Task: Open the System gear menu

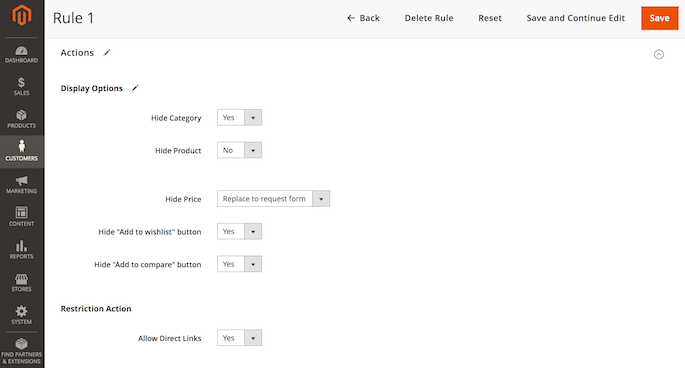Action: tap(21, 315)
